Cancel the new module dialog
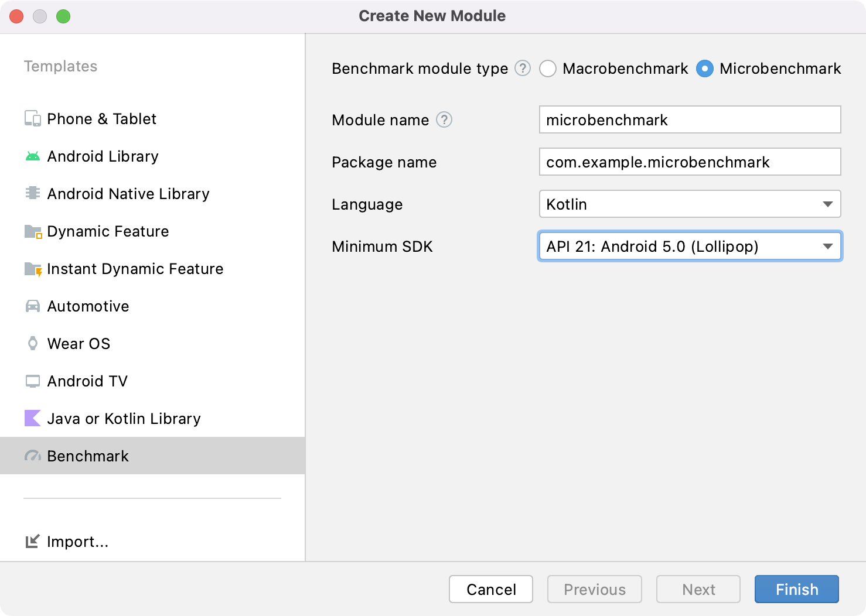Screen dimensions: 866x616 tap(491, 589)
